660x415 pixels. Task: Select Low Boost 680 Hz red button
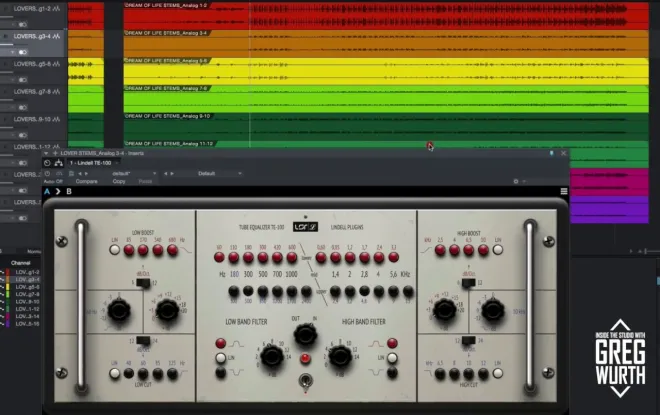[x=173, y=250]
